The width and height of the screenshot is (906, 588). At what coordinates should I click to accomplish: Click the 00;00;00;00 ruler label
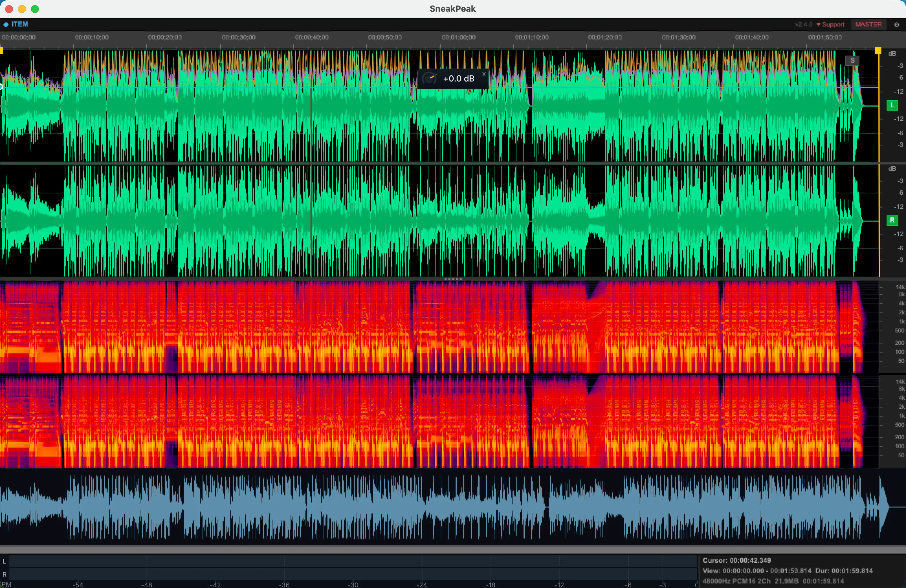(x=19, y=37)
